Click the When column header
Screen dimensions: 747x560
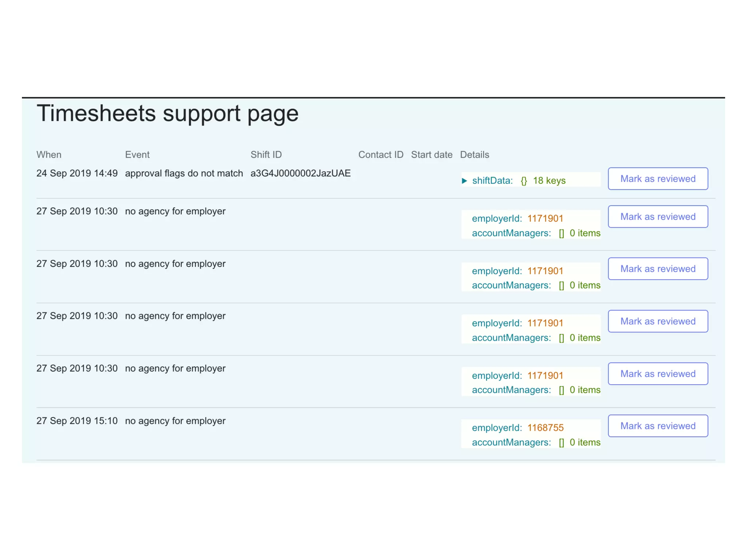tap(49, 155)
